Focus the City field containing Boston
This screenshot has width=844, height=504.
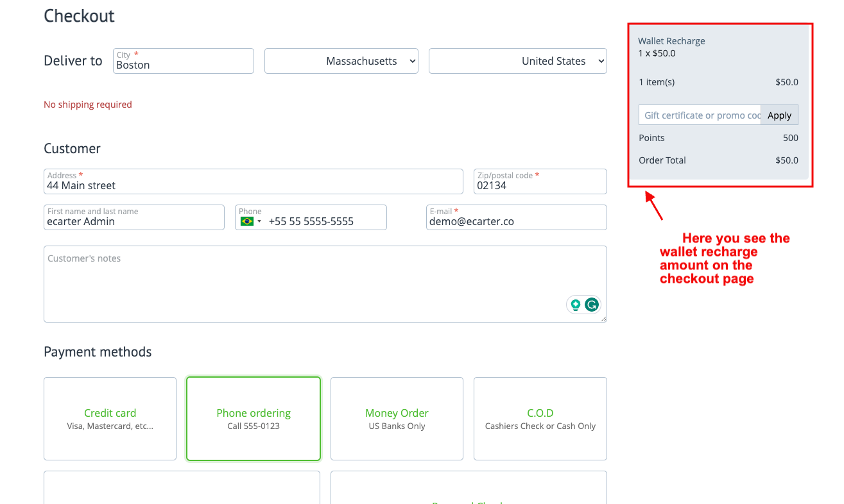click(183, 64)
